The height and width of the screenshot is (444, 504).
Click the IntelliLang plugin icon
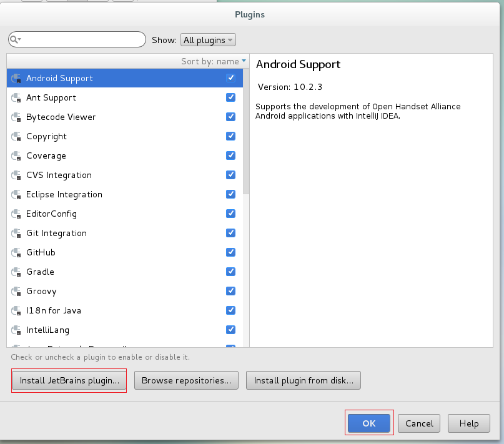coord(16,330)
